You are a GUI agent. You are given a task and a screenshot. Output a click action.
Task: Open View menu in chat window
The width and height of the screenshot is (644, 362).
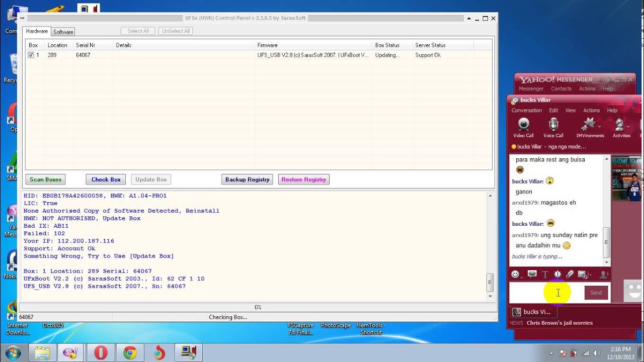(571, 110)
